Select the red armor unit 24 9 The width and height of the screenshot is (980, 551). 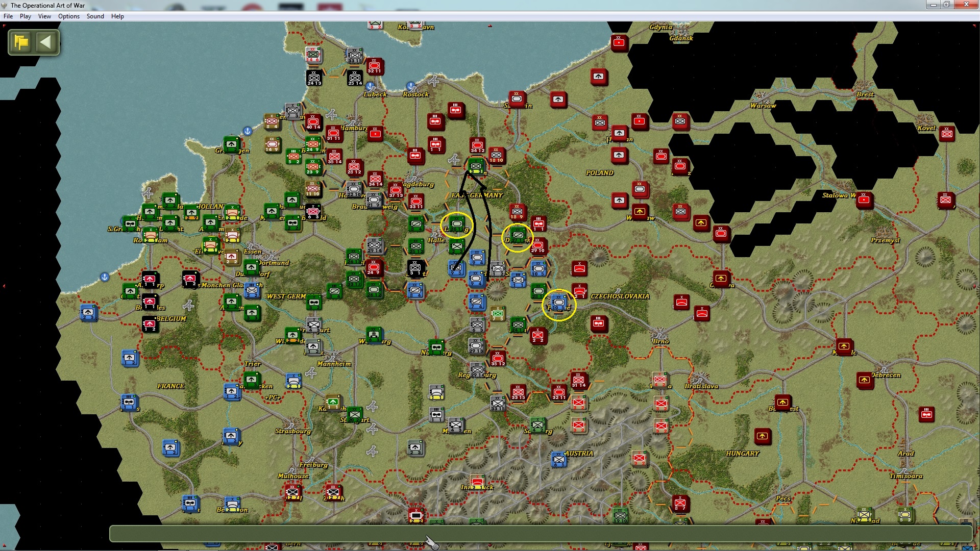pos(374,268)
